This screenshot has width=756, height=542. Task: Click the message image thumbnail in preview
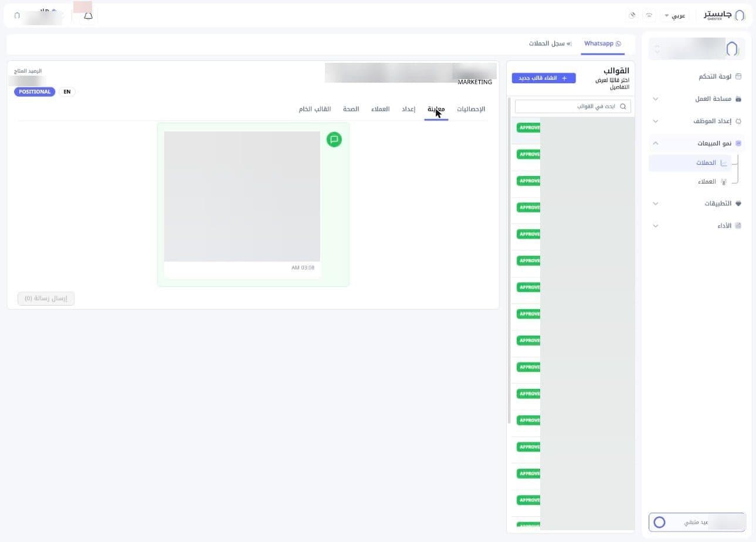click(x=242, y=197)
